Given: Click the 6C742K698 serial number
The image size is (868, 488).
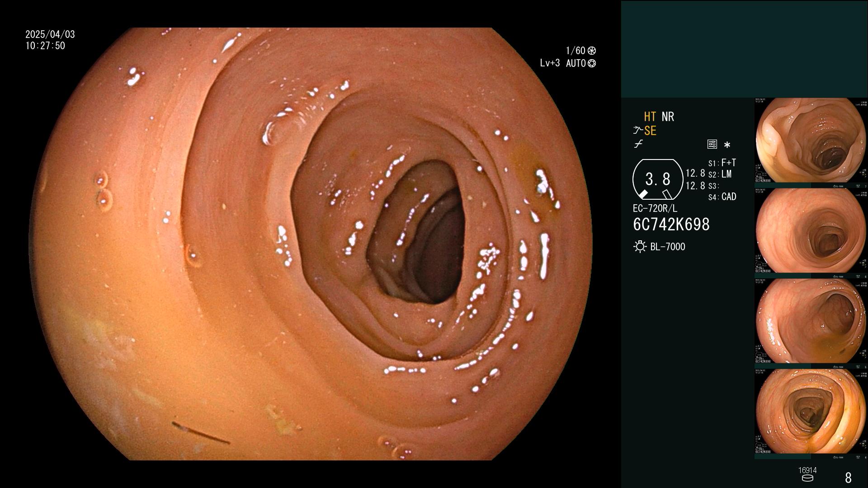Looking at the screenshot, I should [x=671, y=224].
